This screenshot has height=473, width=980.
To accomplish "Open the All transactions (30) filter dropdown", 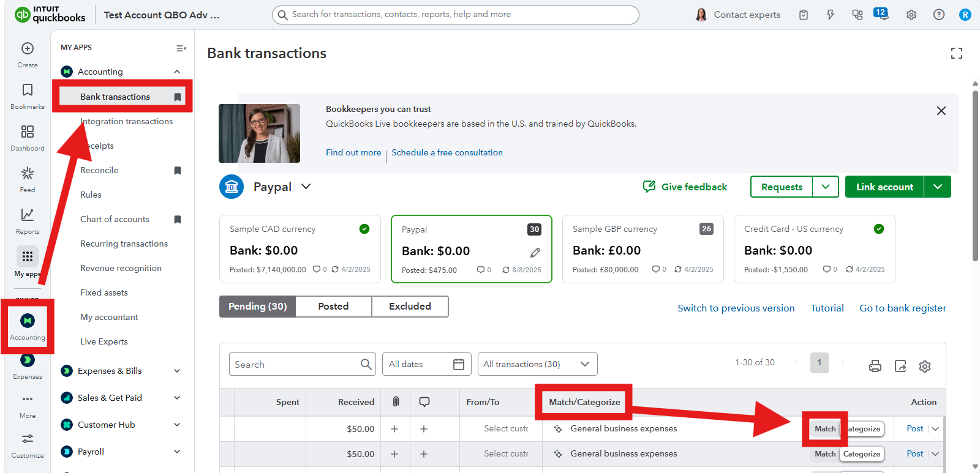I will pyautogui.click(x=537, y=364).
